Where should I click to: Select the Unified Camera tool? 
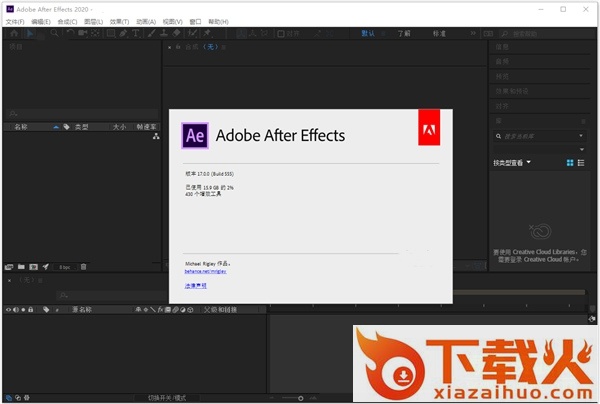pos(82,33)
